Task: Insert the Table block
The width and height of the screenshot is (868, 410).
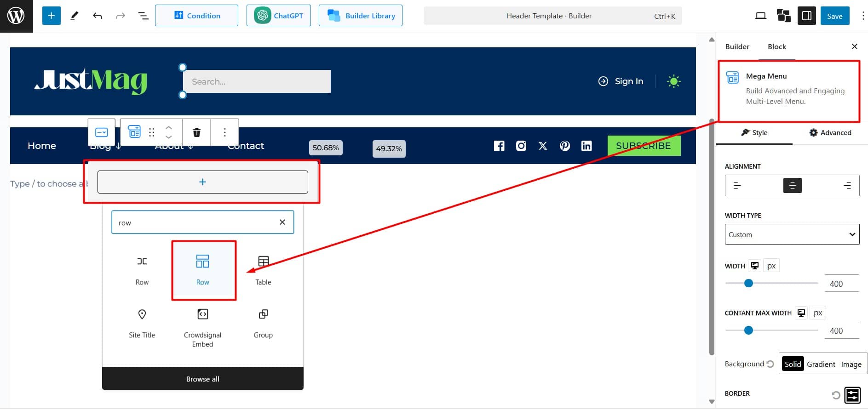Action: click(x=263, y=271)
